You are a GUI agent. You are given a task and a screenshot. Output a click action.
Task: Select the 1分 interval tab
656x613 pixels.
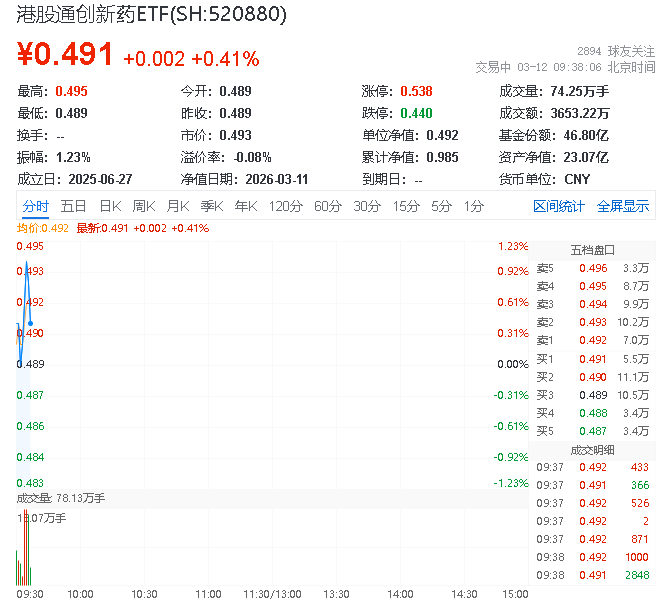473,206
